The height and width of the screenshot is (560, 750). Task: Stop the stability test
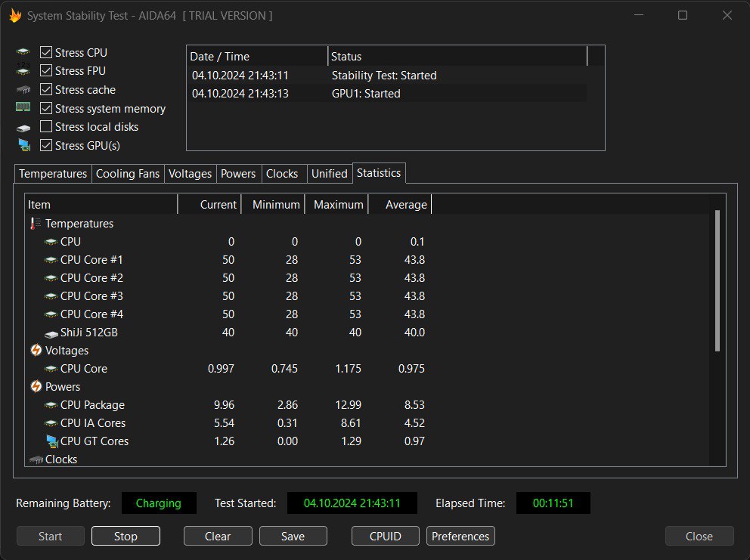[126, 536]
